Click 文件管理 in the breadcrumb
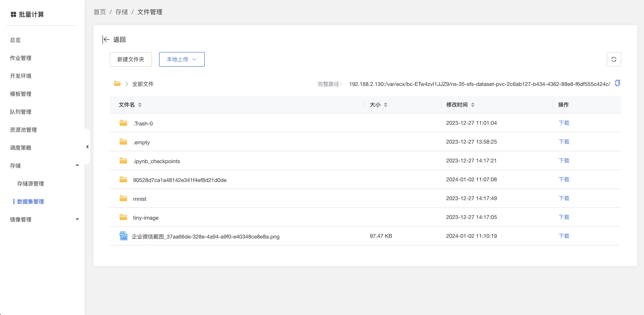Screen dimensions: 644x315 (150, 12)
